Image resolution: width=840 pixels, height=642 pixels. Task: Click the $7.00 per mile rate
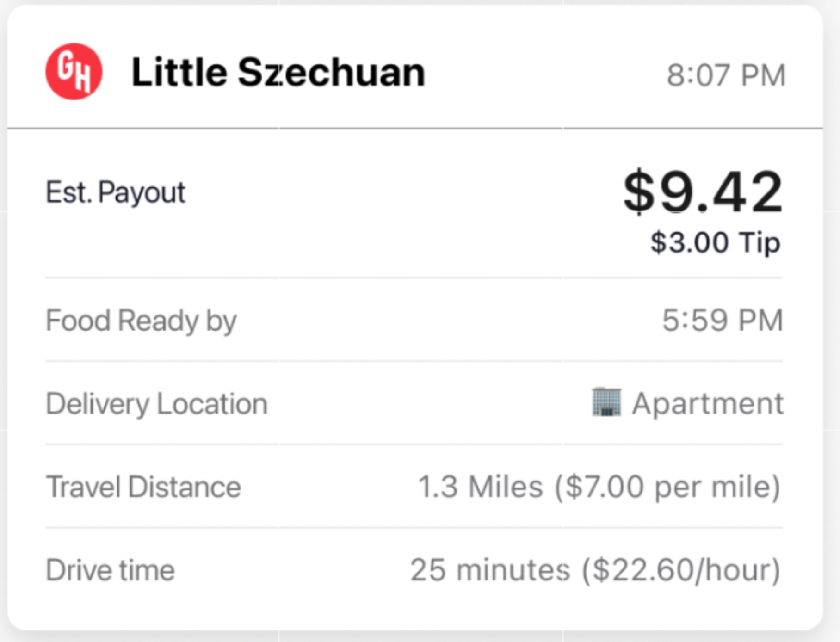(x=667, y=487)
